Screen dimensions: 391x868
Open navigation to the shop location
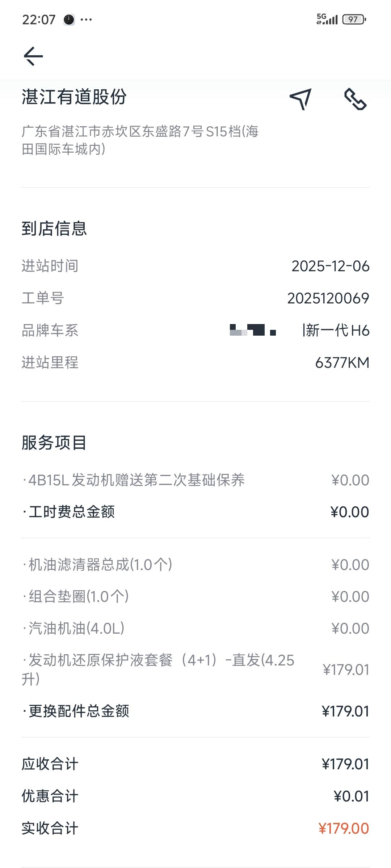click(300, 99)
